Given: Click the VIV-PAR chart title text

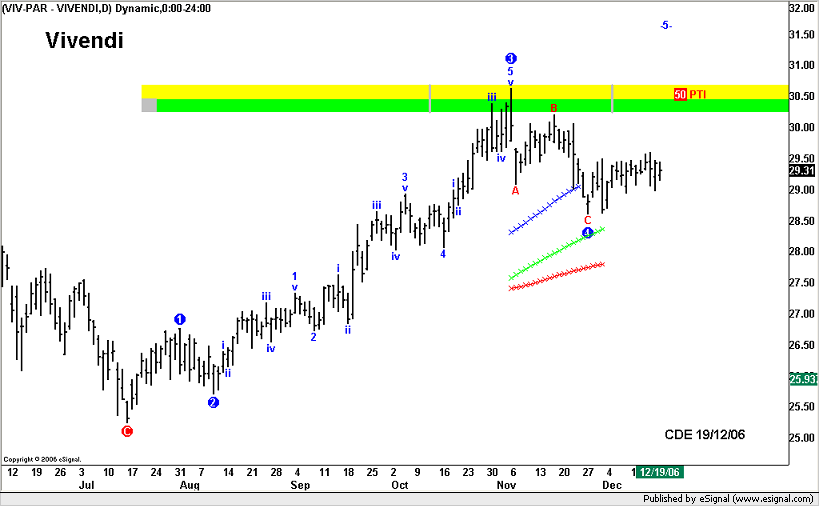Looking at the screenshot, I should [107, 8].
